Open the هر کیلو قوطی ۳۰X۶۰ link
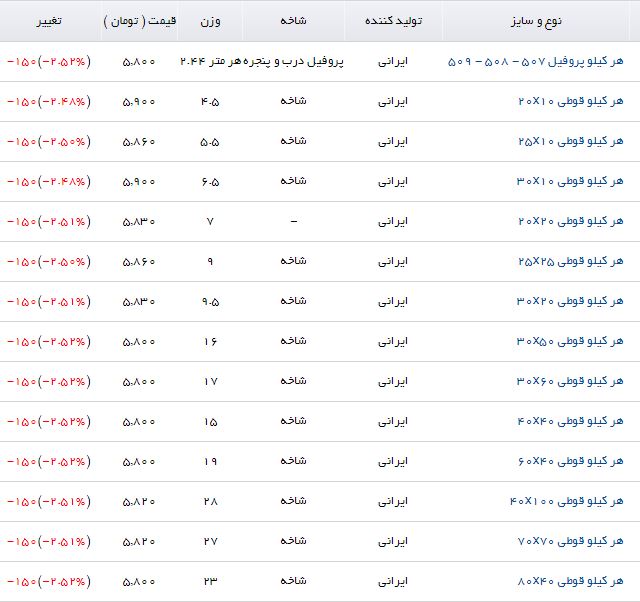The height and width of the screenshot is (602, 640). (x=570, y=381)
